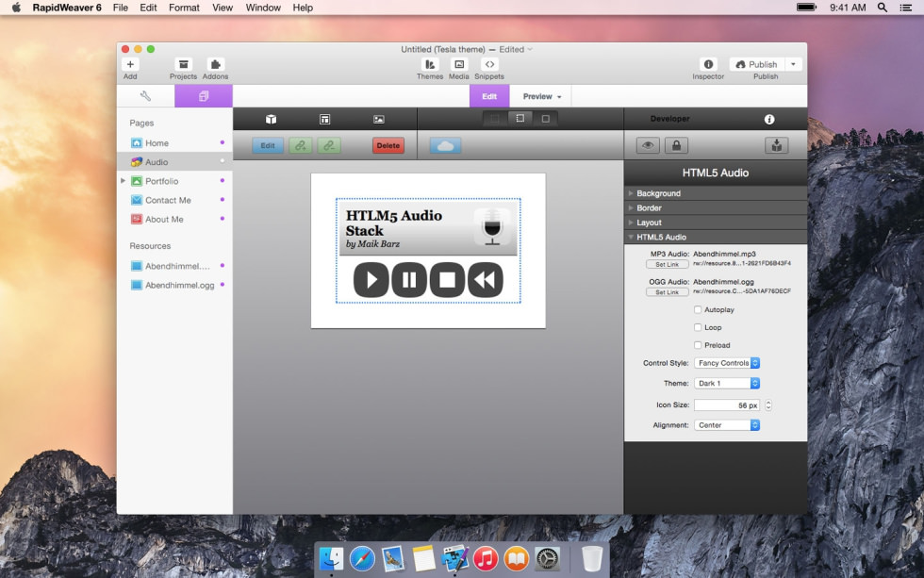Switch to the wrench settings tab
The width and height of the screenshot is (924, 578).
[145, 96]
